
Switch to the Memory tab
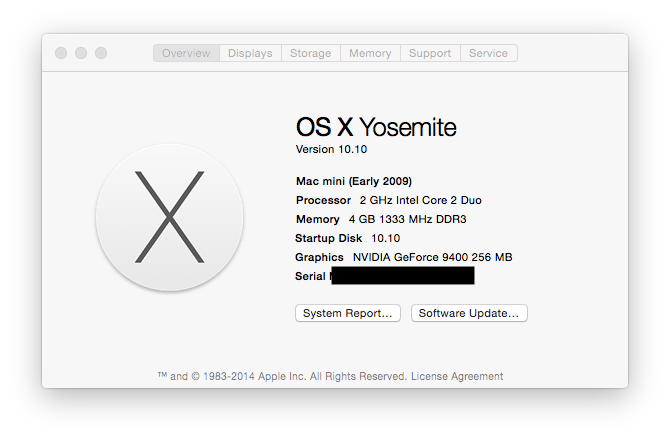pyautogui.click(x=370, y=53)
